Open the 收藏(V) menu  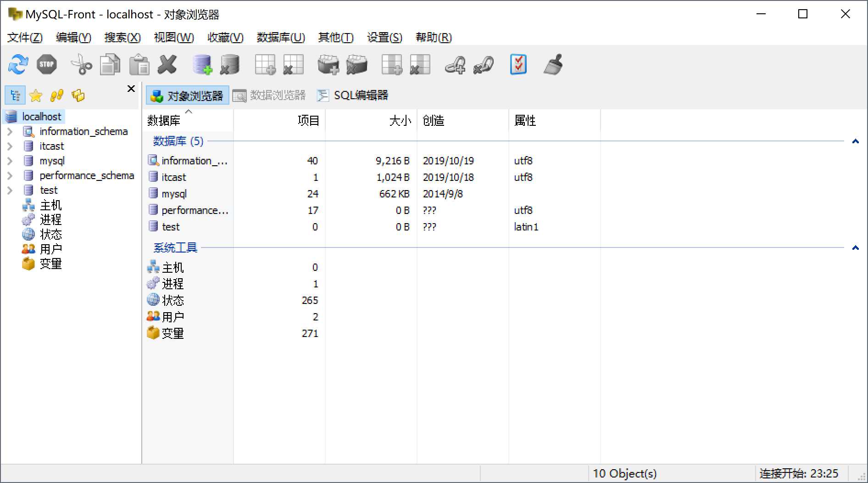pos(225,37)
